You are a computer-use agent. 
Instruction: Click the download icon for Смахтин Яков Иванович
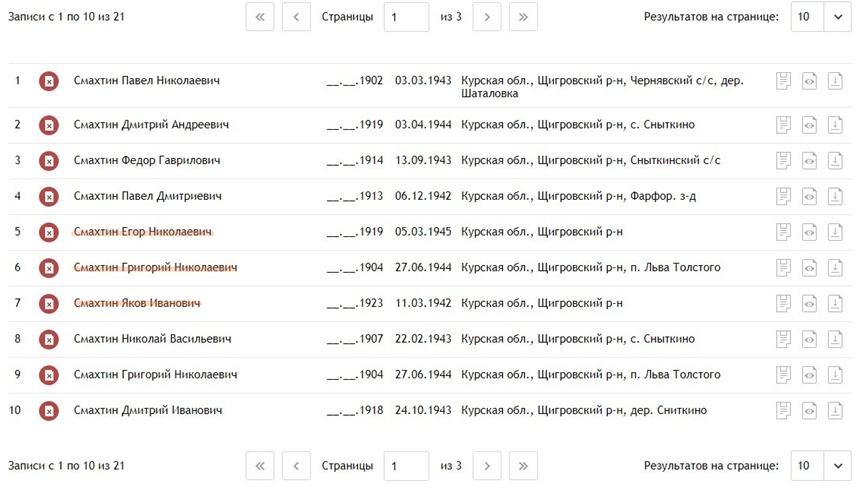coord(835,303)
